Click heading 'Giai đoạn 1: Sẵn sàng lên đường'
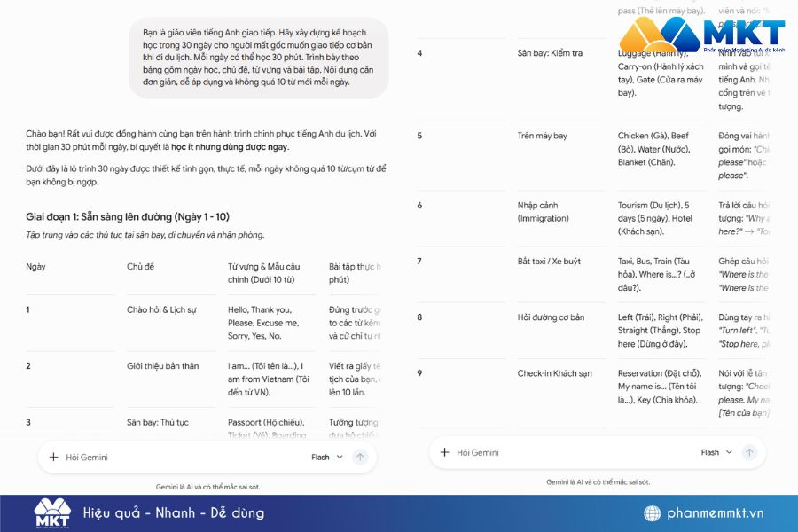 [128, 216]
